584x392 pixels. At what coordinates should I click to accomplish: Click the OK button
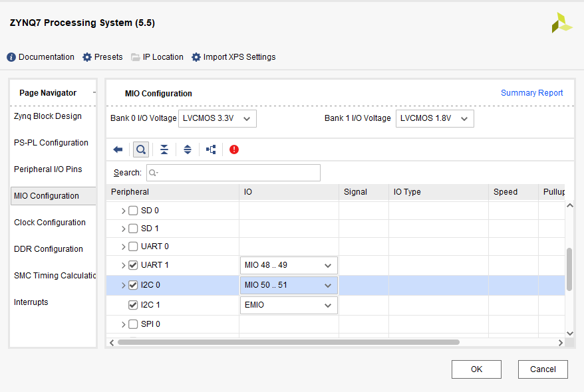[476, 369]
